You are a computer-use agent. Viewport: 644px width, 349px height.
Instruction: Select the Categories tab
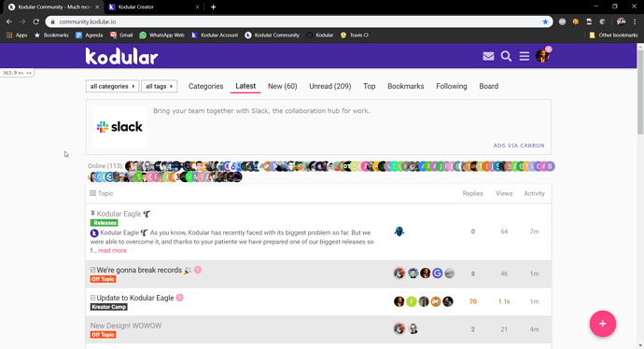(205, 86)
